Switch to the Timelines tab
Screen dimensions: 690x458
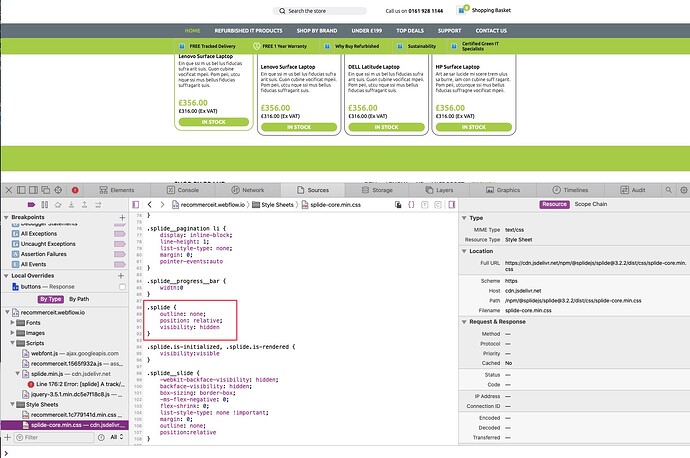click(x=570, y=190)
